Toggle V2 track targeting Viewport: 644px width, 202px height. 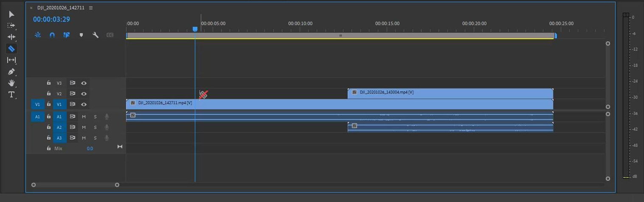click(59, 94)
